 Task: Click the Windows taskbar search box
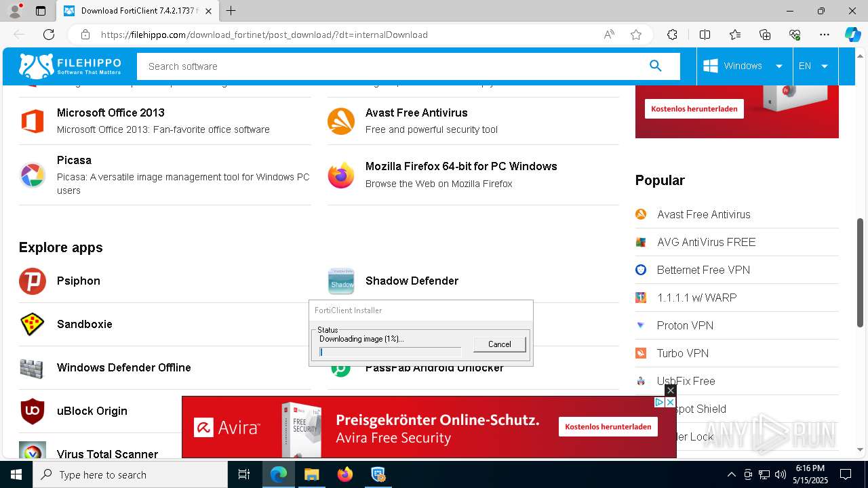pyautogui.click(x=130, y=474)
